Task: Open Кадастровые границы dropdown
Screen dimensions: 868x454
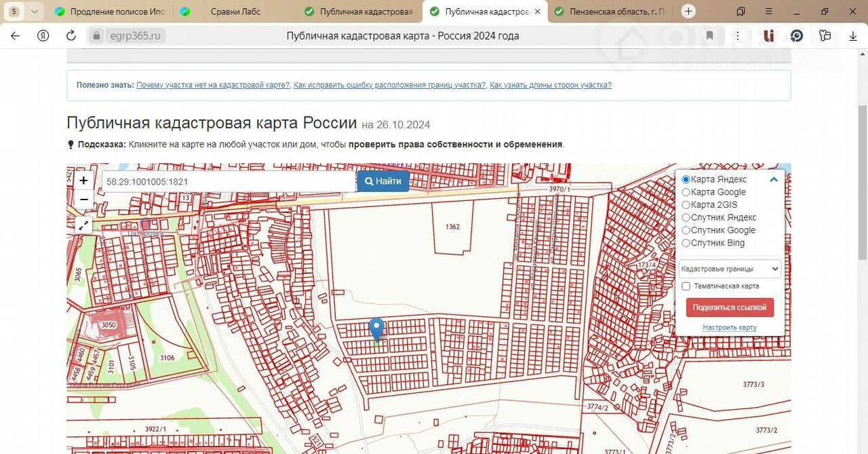Action: click(x=730, y=269)
